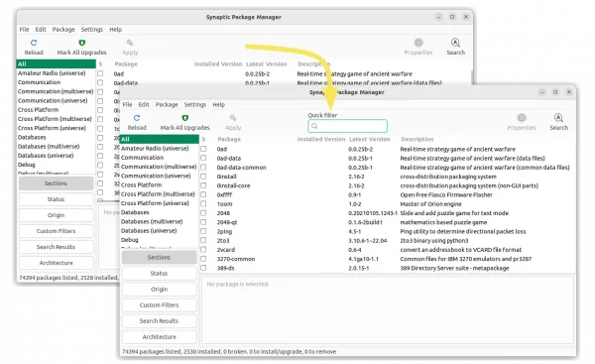The image size is (595, 364).
Task: Select Cross Platform section in front window
Action: (141, 184)
